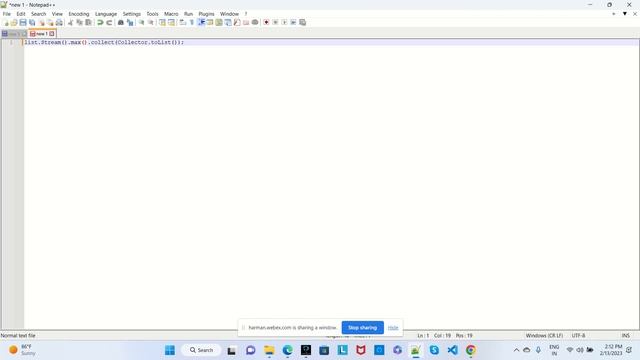Open the File menu
The image size is (640, 360).
click(x=7, y=14)
